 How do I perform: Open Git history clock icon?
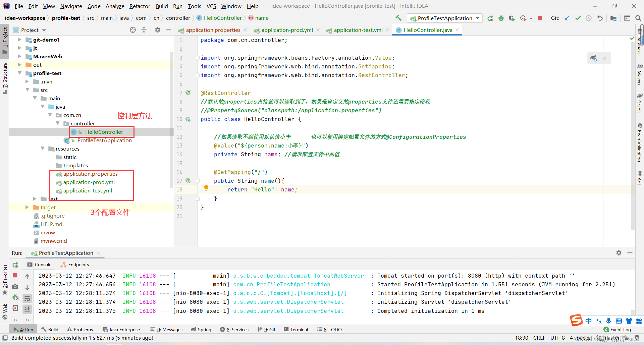pyautogui.click(x=589, y=18)
